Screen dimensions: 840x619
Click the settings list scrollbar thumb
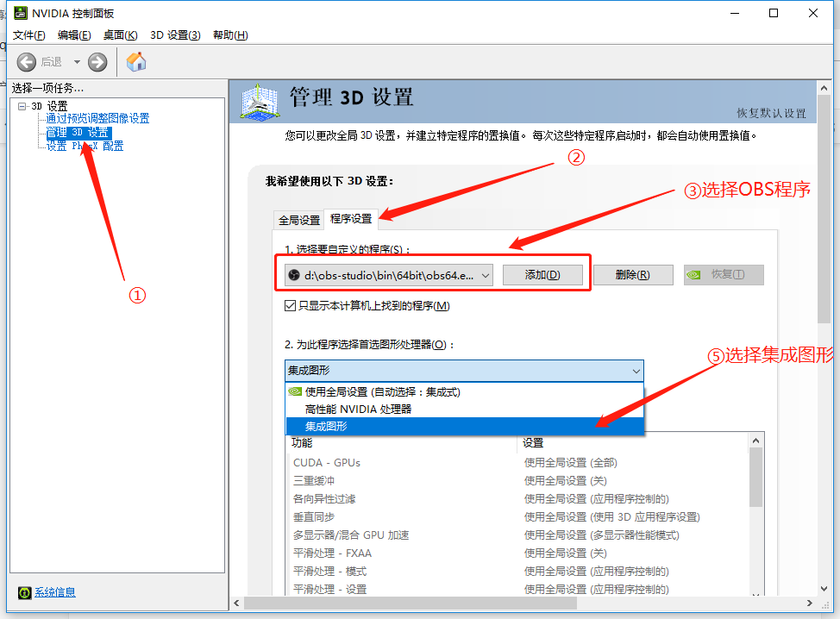point(755,477)
